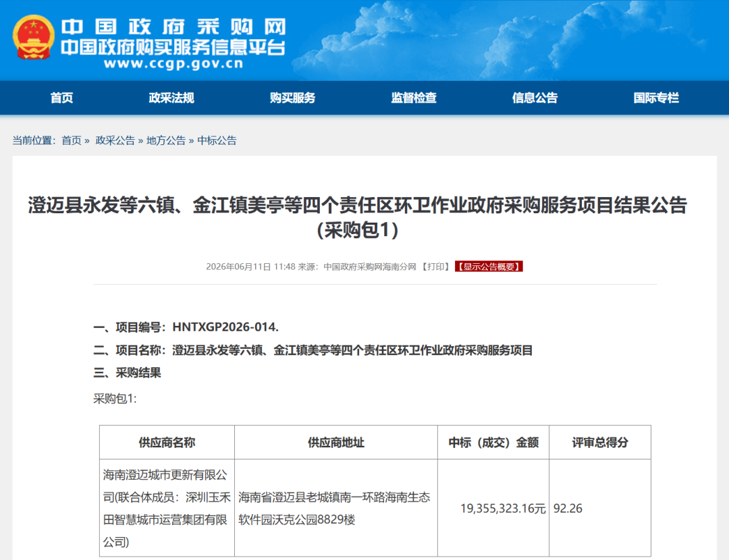
Task: Click the project number HNTXGP2026-014
Action: point(225,327)
